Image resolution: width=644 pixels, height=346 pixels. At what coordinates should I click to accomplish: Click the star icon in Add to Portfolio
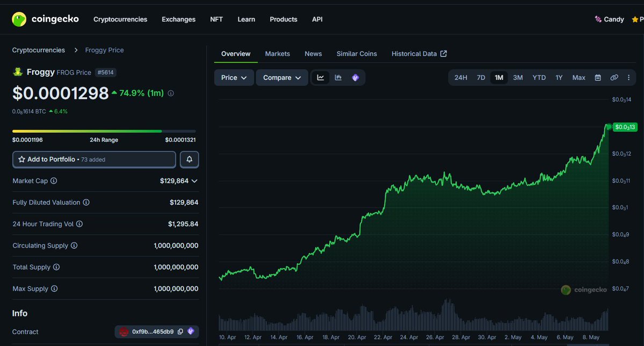pyautogui.click(x=22, y=160)
